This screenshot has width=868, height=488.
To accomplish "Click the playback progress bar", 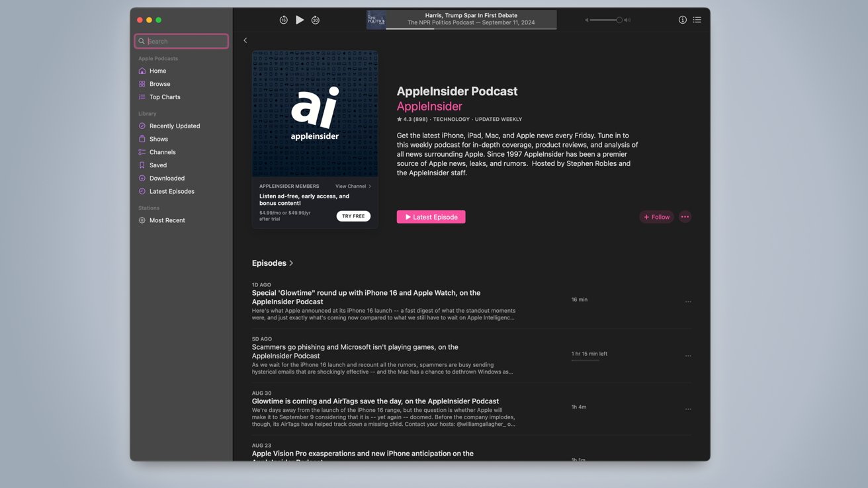I will (470, 28).
